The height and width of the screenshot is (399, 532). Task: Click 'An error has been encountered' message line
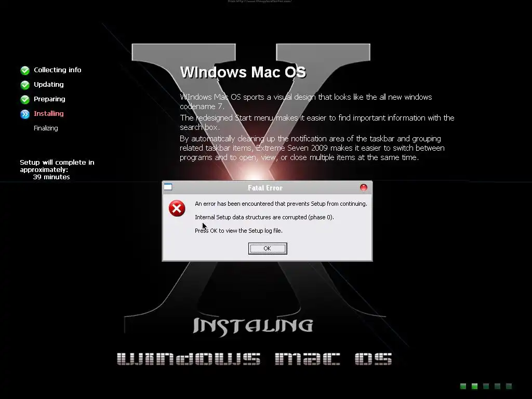(281, 204)
